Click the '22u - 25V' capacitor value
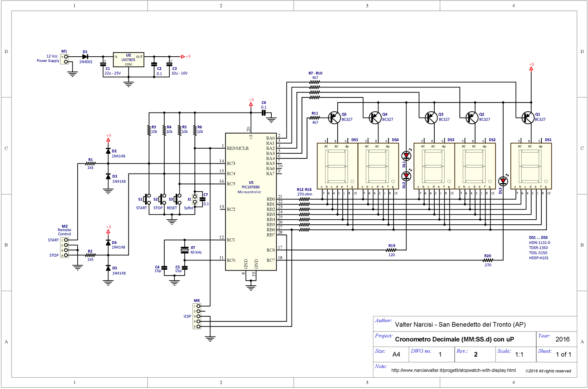 (x=113, y=74)
